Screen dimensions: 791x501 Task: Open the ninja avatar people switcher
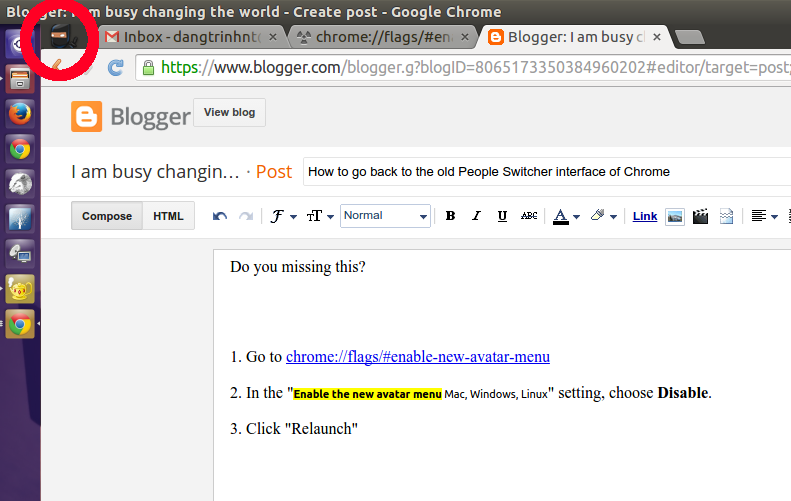(63, 37)
